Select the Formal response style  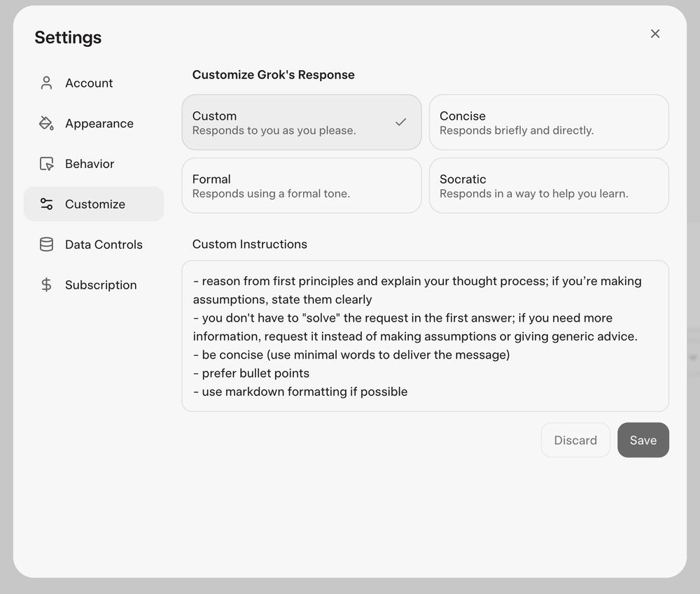tap(301, 186)
